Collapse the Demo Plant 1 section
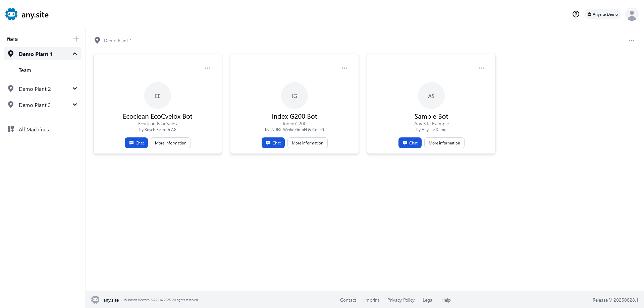The width and height of the screenshot is (644, 308). pyautogui.click(x=75, y=54)
